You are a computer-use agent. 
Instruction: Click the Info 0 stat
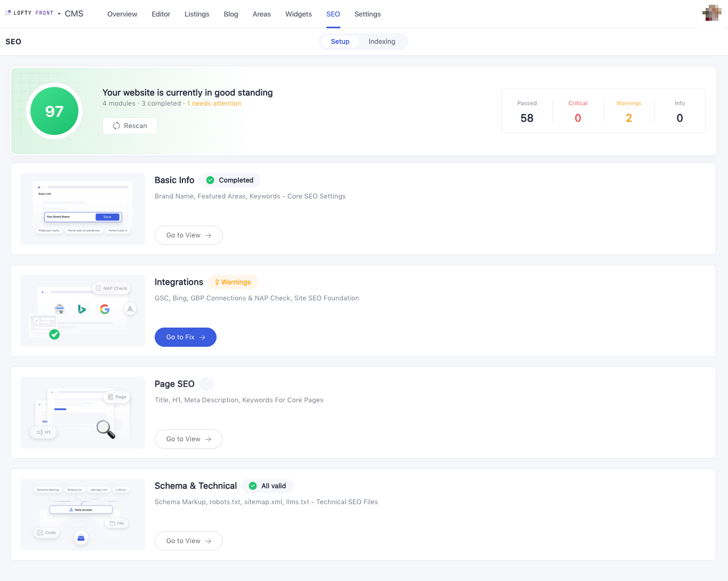coord(679,111)
